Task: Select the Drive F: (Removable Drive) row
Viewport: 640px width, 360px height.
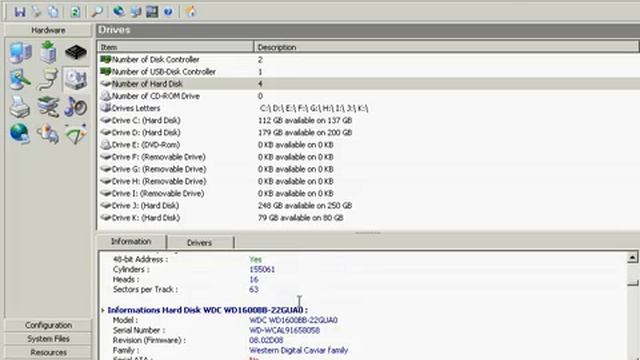Action: point(369,157)
